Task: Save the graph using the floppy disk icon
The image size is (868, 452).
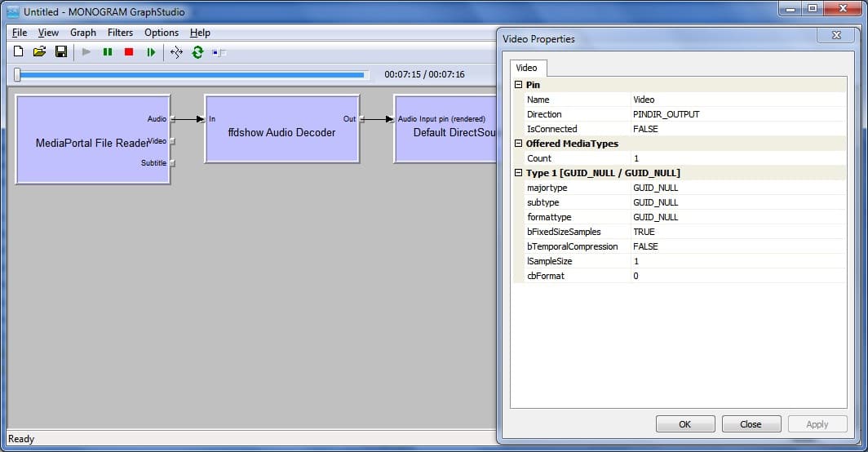Action: 60,52
